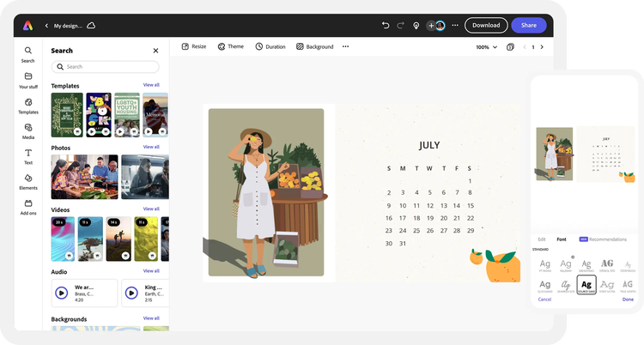Viewport: 644px width, 345px height.
Task: Select the yellow crumpled texture video
Action: pyautogui.click(x=146, y=239)
